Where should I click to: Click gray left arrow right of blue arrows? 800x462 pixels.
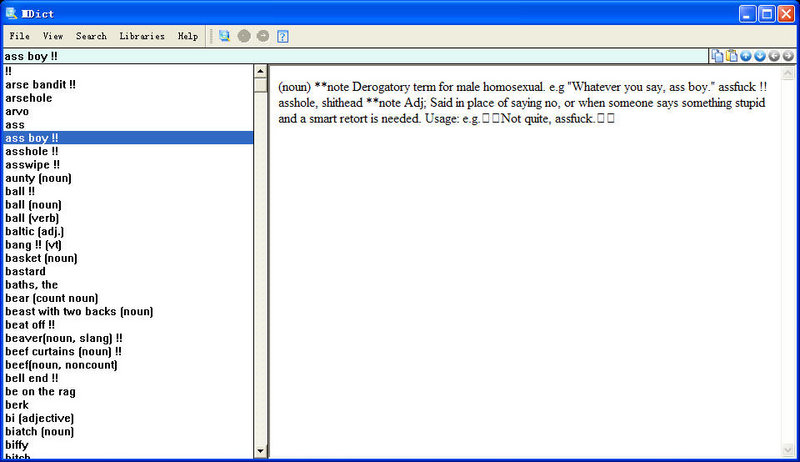click(x=774, y=55)
